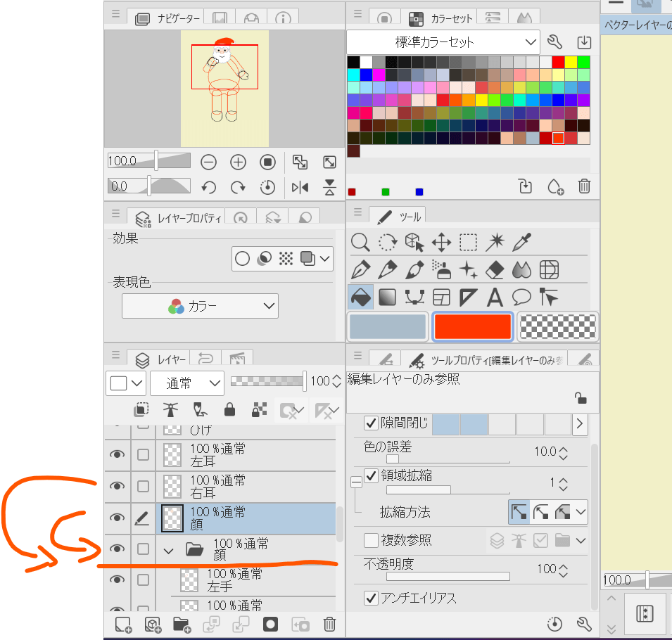Viewport: 672px width, 640px height.
Task: Select the Pencil tool
Action: (x=388, y=270)
